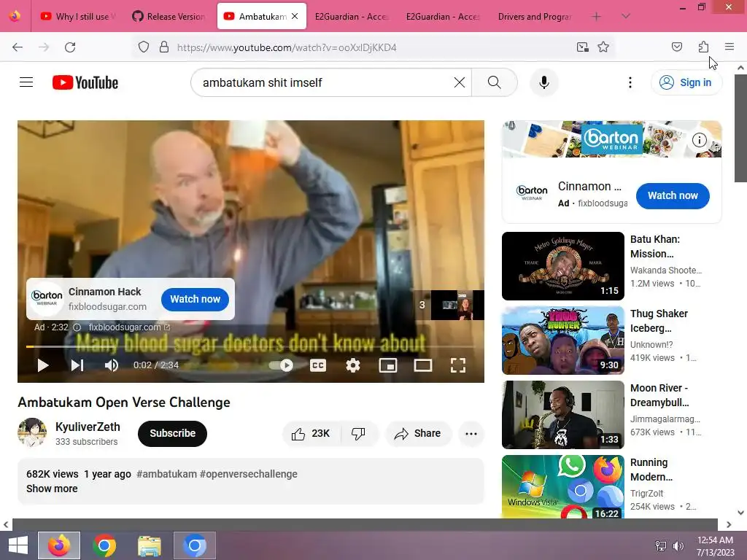
Task: Enter full screen mode
Action: pyautogui.click(x=458, y=365)
